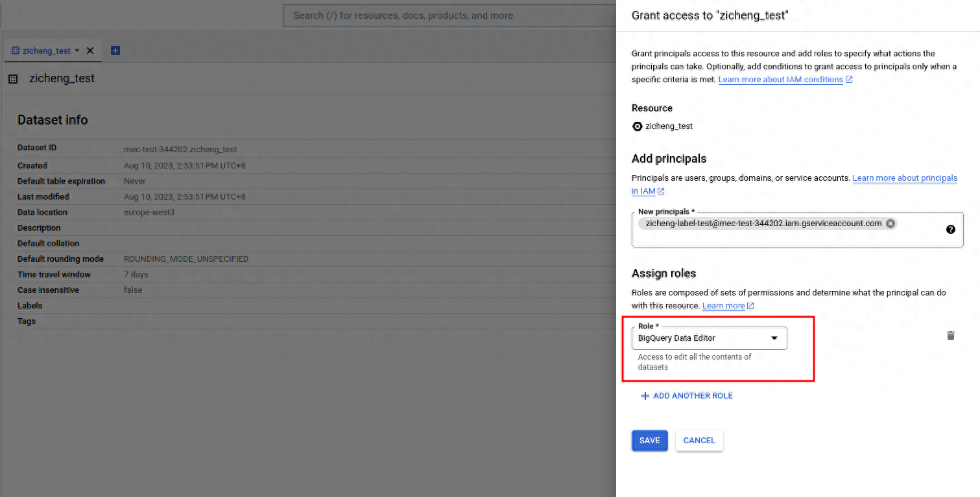Open Learn more about IAM conditions link
Viewport: 980px width, 497px height.
coord(785,80)
